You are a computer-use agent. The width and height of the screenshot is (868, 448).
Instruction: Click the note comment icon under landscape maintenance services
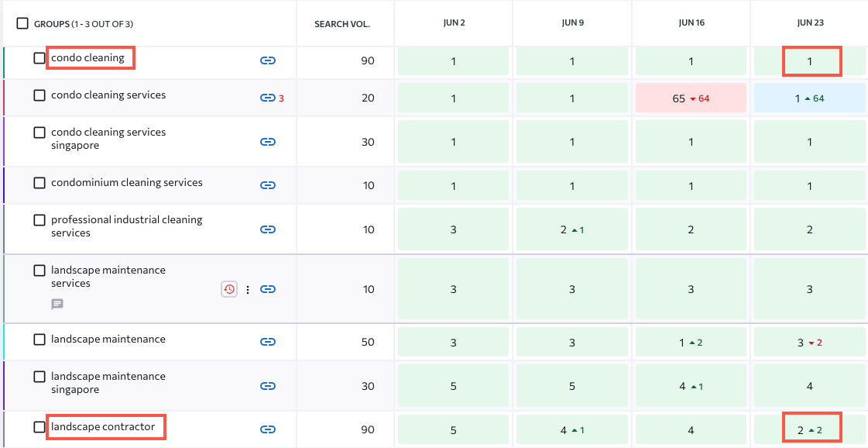pyautogui.click(x=57, y=304)
